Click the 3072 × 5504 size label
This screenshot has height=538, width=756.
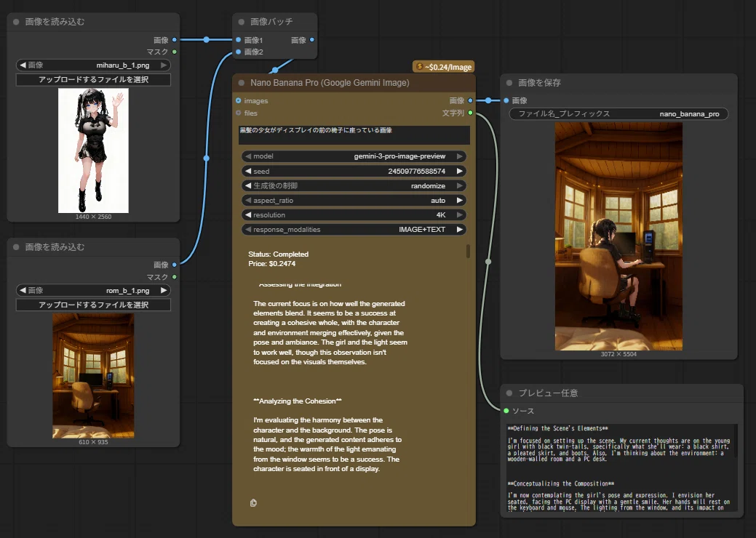coord(618,354)
